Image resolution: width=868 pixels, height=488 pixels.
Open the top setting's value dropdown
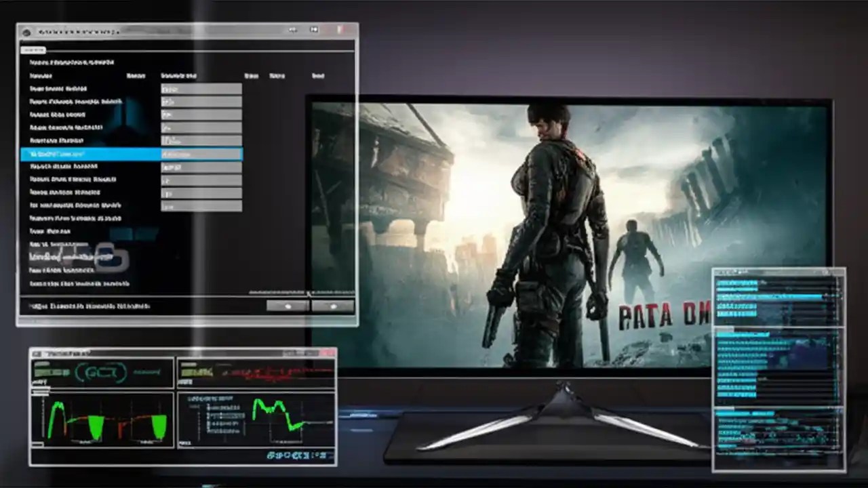click(201, 88)
